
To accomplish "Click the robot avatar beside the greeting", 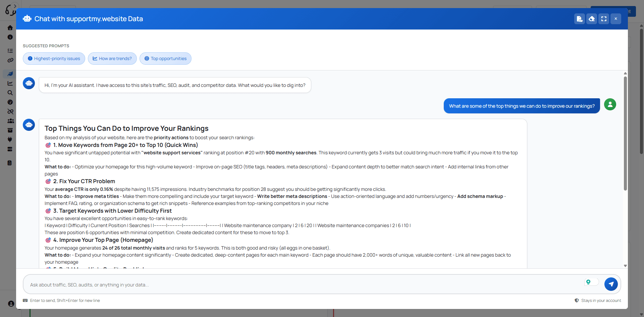I will [29, 83].
